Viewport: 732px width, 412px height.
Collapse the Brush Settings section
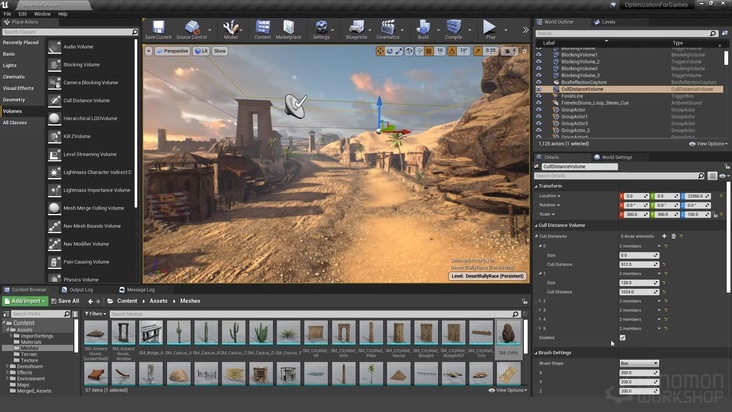pos(536,353)
